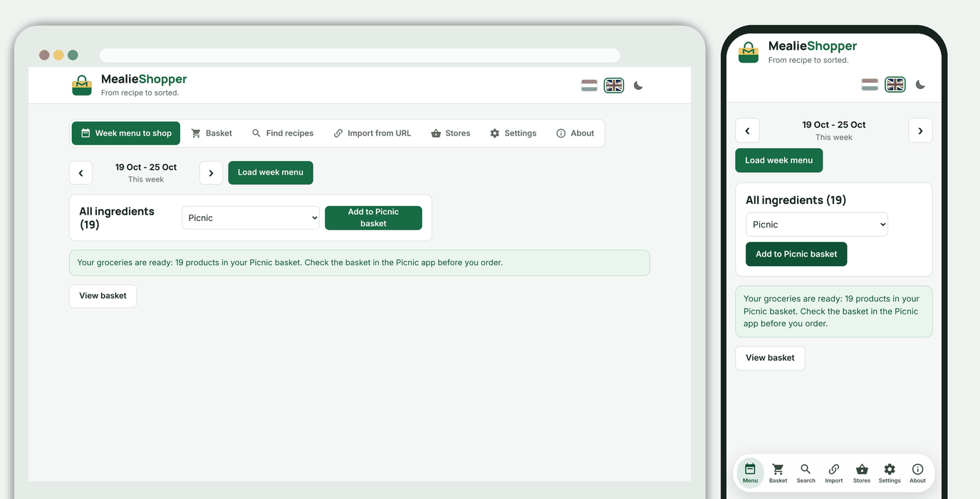Click View basket button in desktop view
This screenshot has width=980, height=499.
pos(103,296)
